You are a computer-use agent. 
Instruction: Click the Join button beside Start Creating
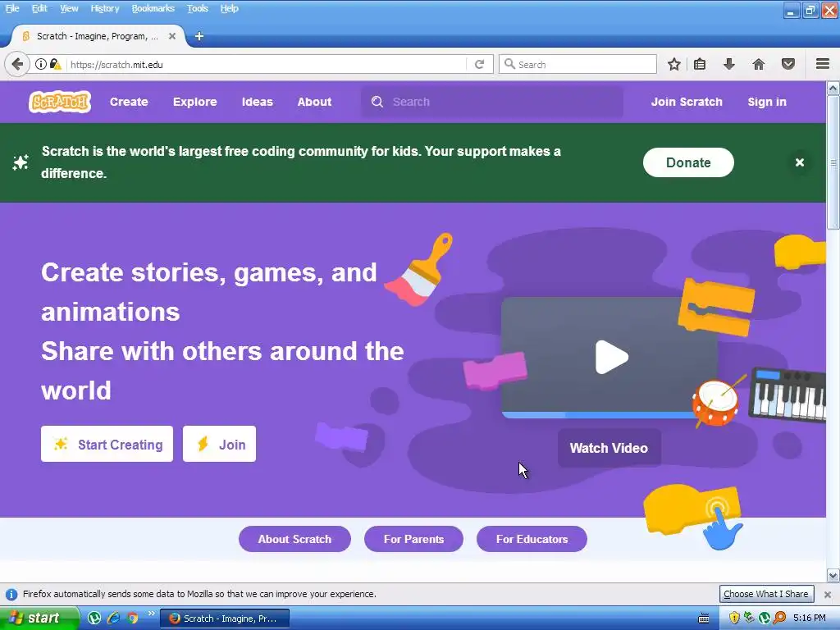[219, 444]
